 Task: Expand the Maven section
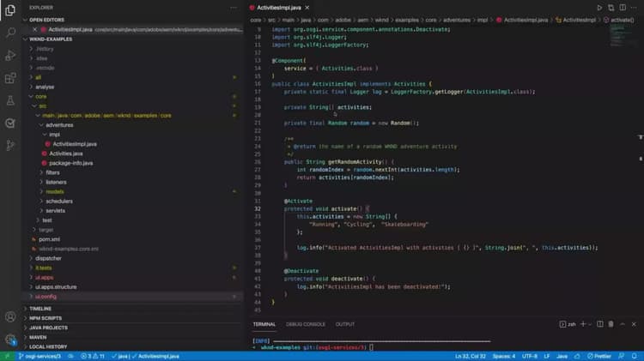(x=38, y=337)
